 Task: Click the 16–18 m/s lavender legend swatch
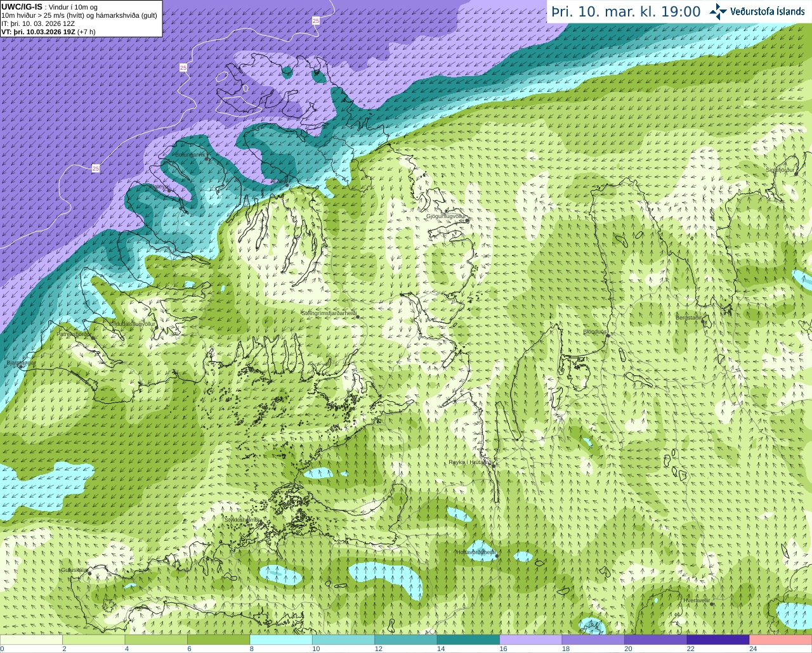[x=531, y=640]
